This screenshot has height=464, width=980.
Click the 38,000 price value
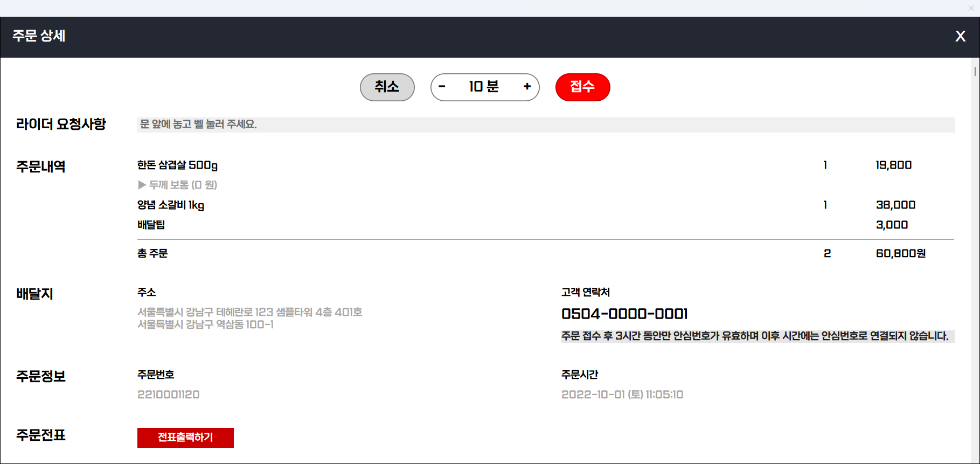[x=895, y=205]
